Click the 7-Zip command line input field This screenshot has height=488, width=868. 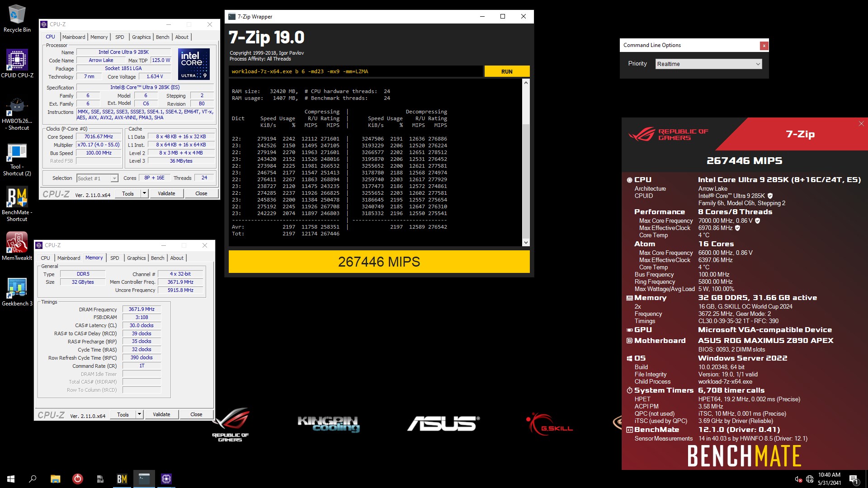coord(356,71)
